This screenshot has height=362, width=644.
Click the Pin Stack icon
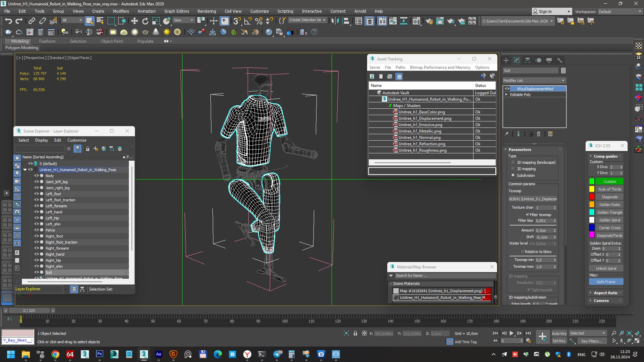506,134
